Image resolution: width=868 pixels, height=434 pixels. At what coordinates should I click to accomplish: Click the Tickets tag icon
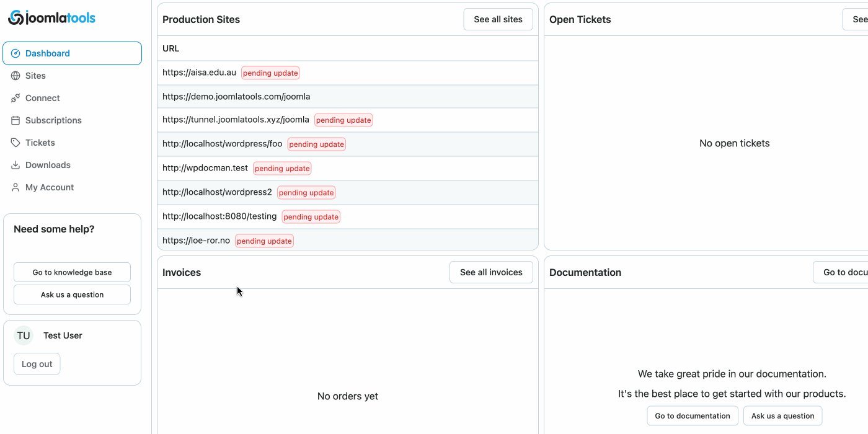pyautogui.click(x=15, y=143)
